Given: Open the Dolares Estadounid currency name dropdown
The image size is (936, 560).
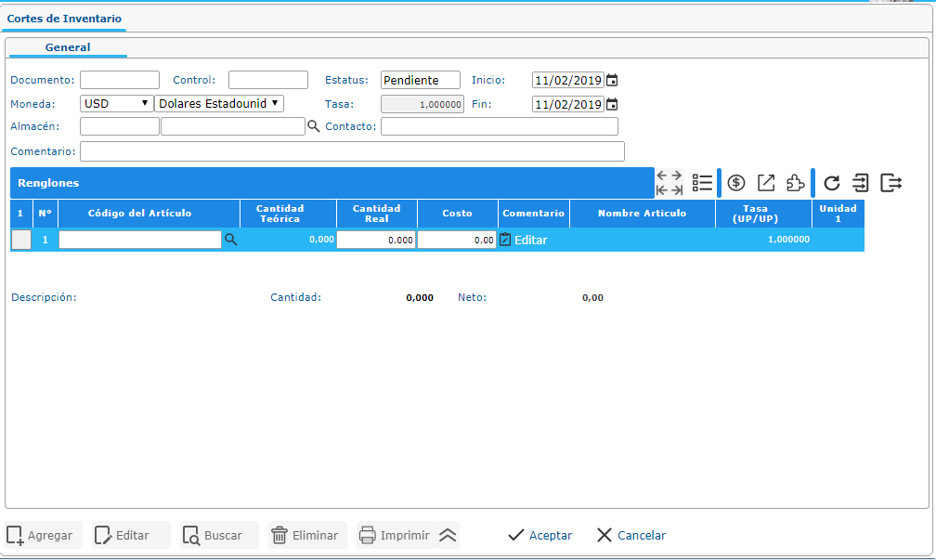Looking at the screenshot, I should 219,104.
